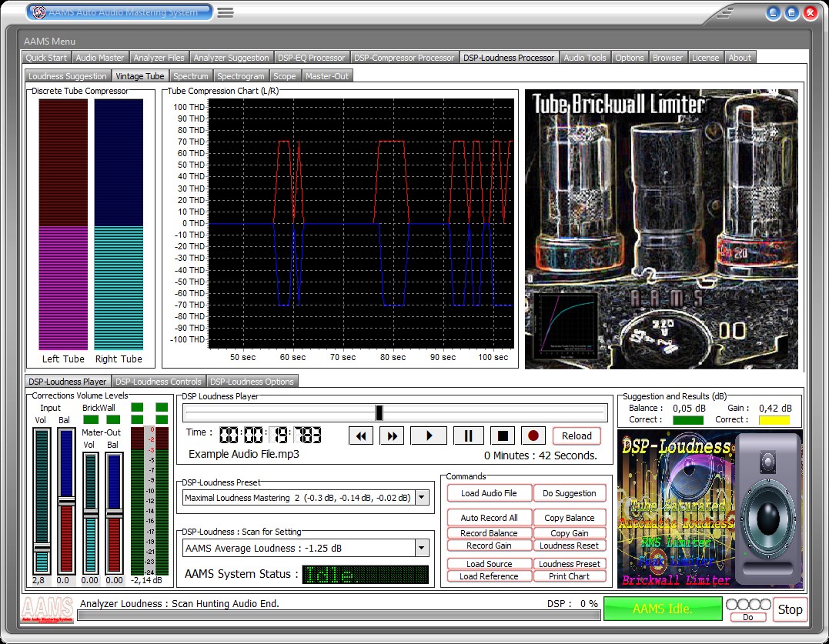829x644 pixels.
Task: Click the rewind playback button
Action: coord(361,435)
